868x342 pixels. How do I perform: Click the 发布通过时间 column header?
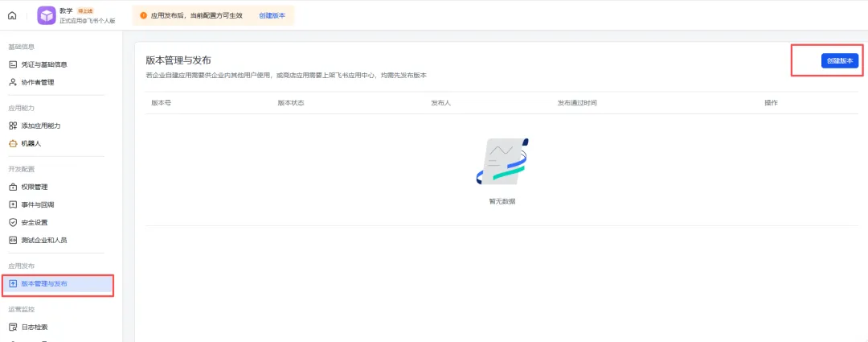(577, 103)
